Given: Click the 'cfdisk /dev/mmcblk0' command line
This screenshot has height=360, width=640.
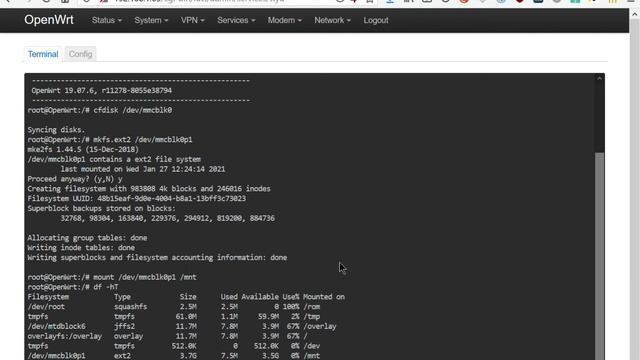Looking at the screenshot, I should click(x=100, y=110).
